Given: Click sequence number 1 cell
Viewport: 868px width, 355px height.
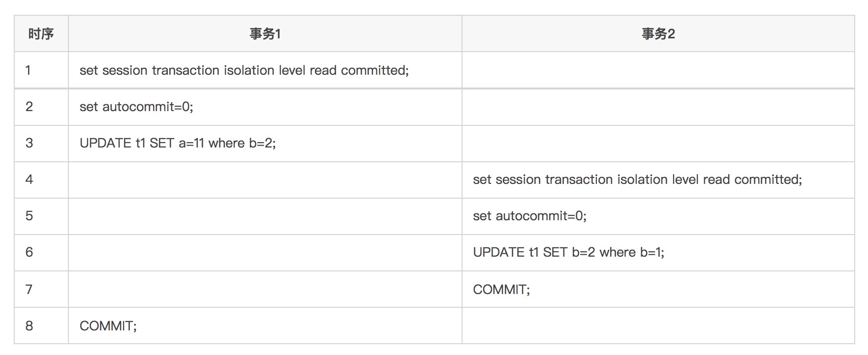Looking at the screenshot, I should pyautogui.click(x=29, y=70).
